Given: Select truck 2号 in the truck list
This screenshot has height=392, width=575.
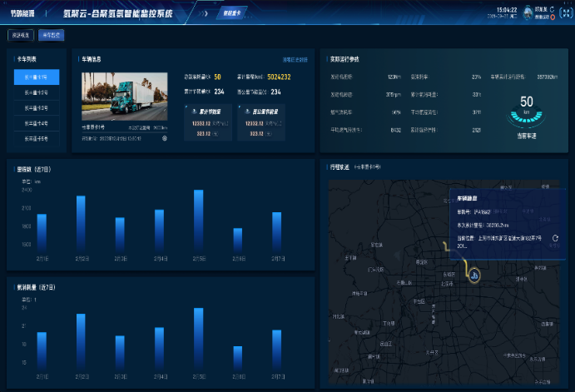Looking at the screenshot, I should coord(37,92).
